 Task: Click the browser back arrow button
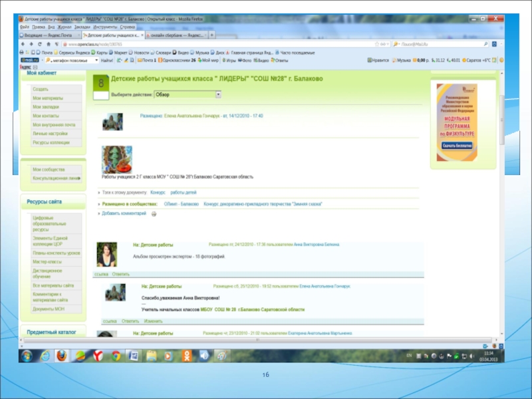[x=23, y=43]
